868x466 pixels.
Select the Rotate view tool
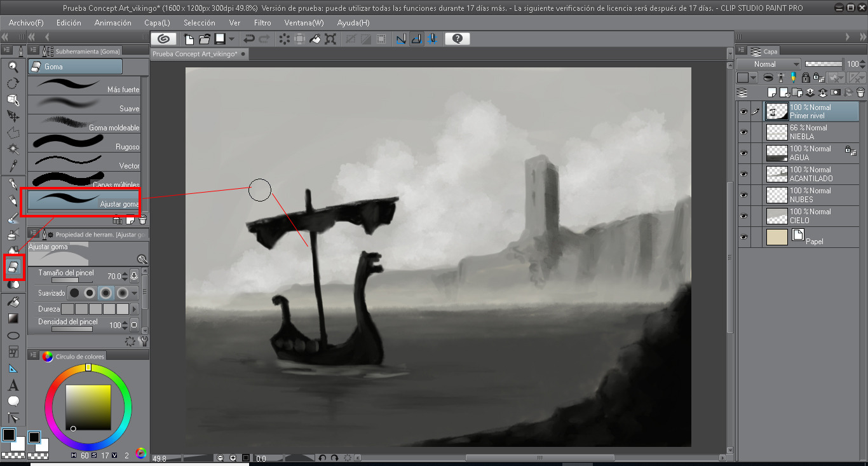coord(13,83)
